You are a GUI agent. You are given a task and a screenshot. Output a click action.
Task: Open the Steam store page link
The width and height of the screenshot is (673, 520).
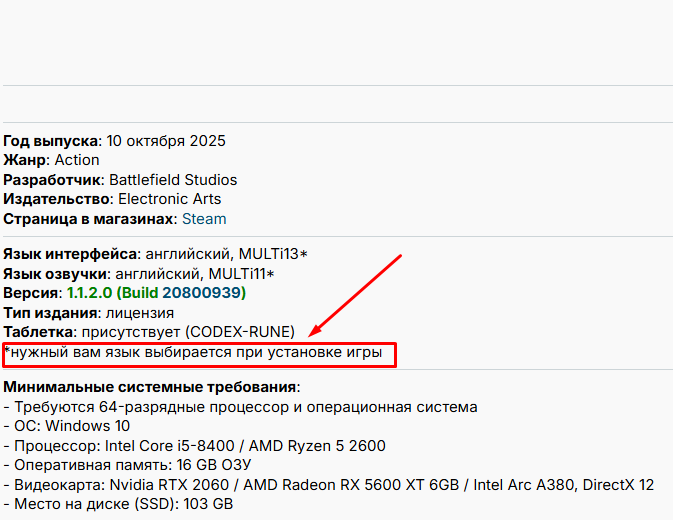[x=203, y=218]
